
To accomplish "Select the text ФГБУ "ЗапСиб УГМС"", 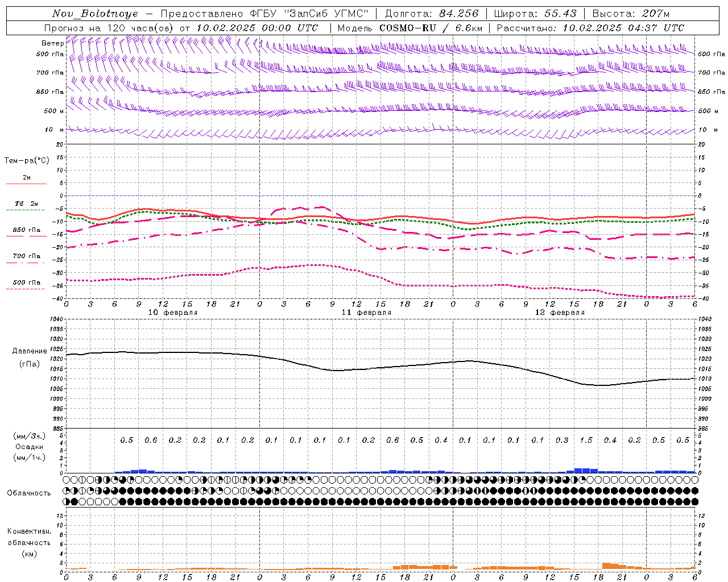I will pyautogui.click(x=309, y=14).
